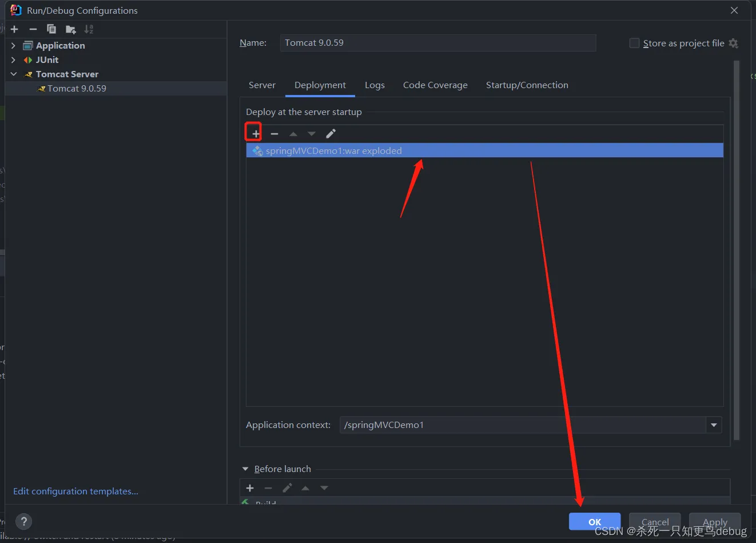This screenshot has height=543, width=756.
Task: Select the Deployment tab
Action: point(320,85)
